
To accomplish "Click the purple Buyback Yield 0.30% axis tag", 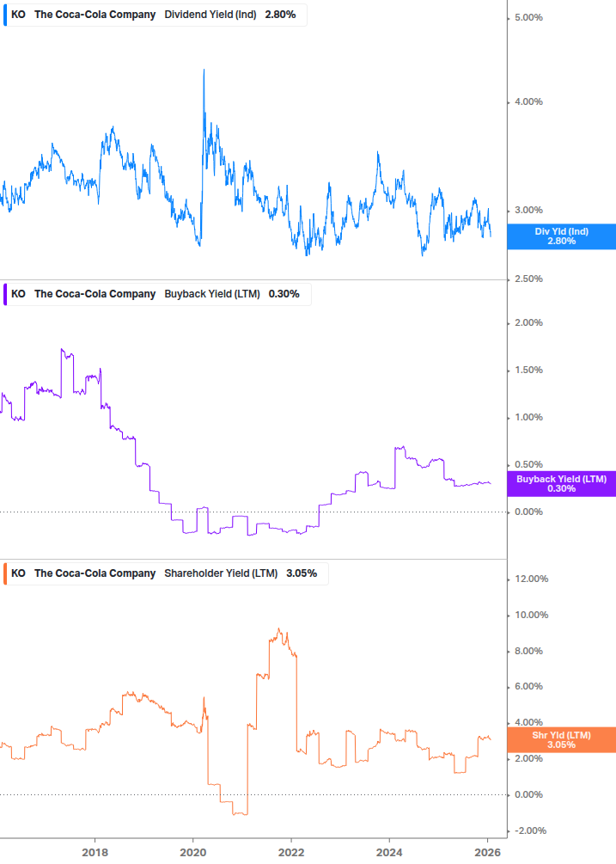I will pos(561,484).
